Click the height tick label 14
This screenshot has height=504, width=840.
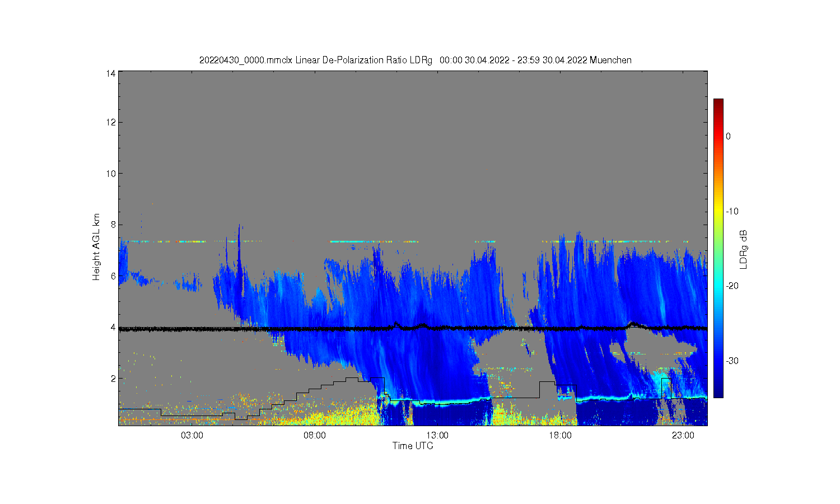[111, 73]
